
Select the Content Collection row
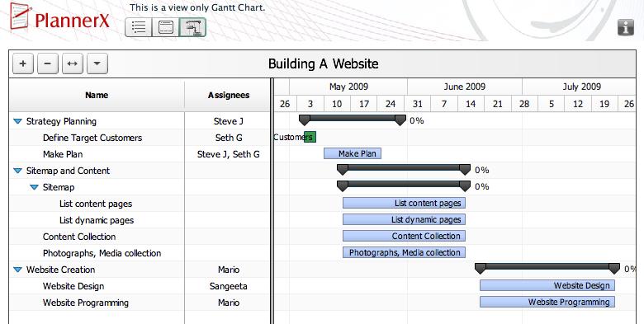(140, 237)
